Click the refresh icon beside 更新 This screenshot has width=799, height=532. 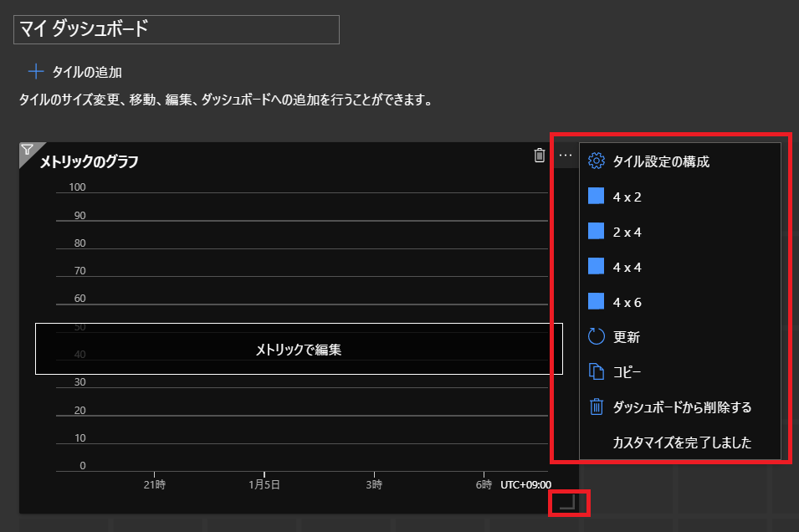point(596,337)
